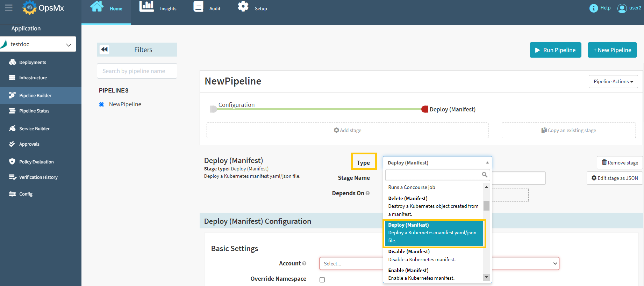Open the Pipeline Actions dropdown

[613, 81]
